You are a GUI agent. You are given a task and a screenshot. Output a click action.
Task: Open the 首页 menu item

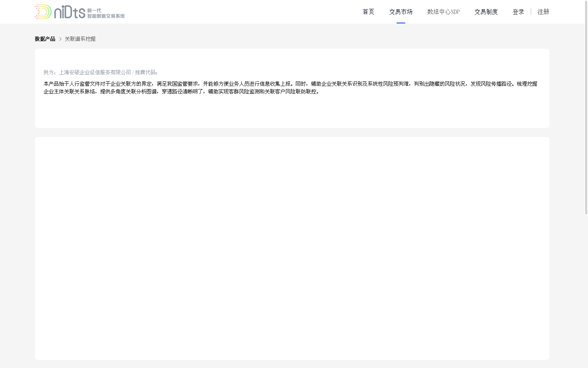[x=368, y=12]
